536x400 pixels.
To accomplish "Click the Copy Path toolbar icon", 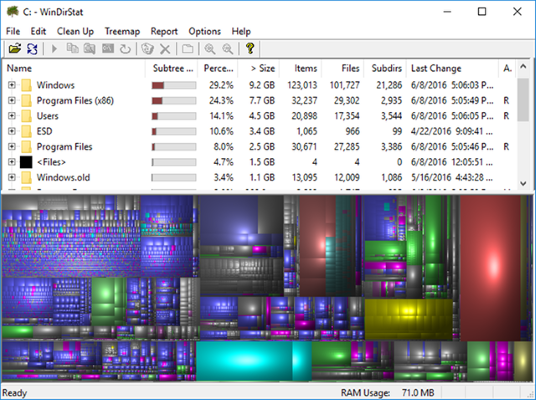I will coord(72,49).
